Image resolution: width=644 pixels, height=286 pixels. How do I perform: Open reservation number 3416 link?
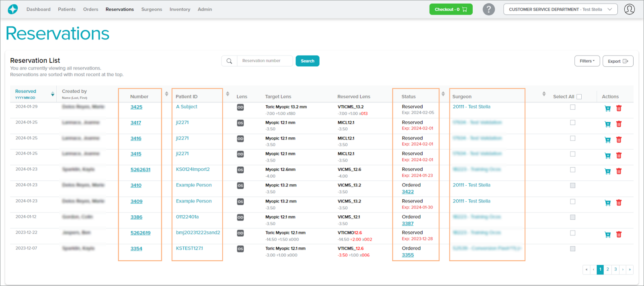[136, 139]
